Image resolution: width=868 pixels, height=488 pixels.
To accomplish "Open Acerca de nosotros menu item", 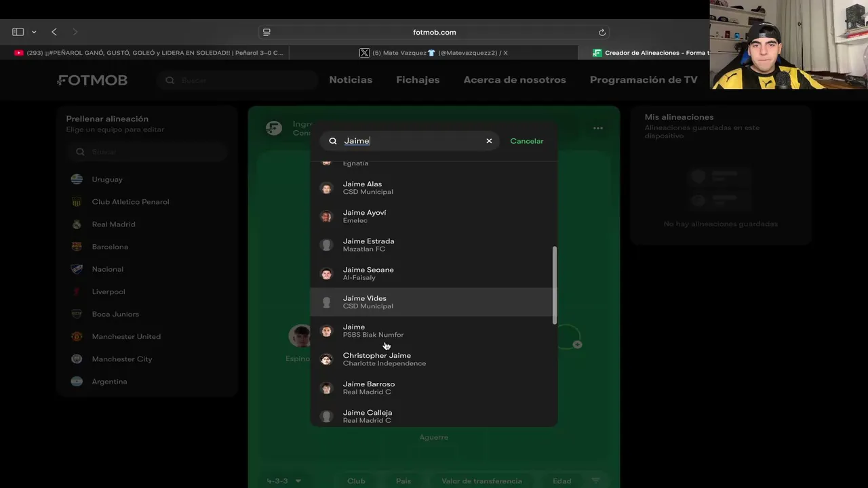I will [x=515, y=80].
